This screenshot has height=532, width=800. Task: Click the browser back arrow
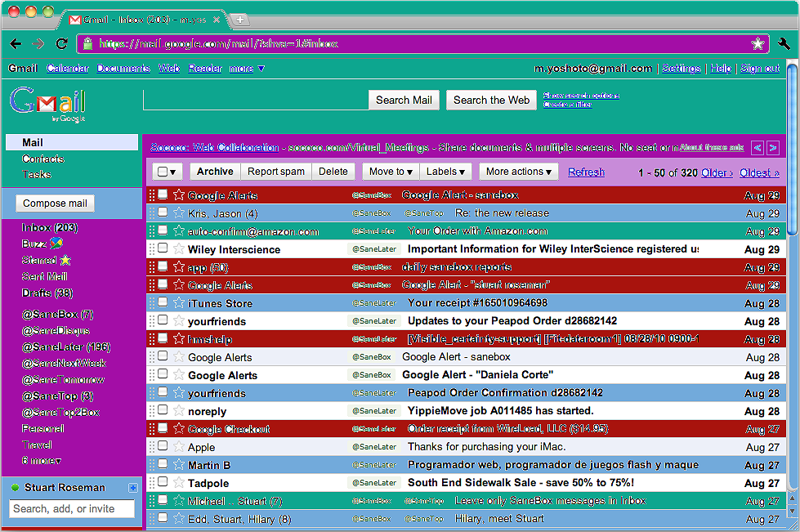click(x=16, y=44)
